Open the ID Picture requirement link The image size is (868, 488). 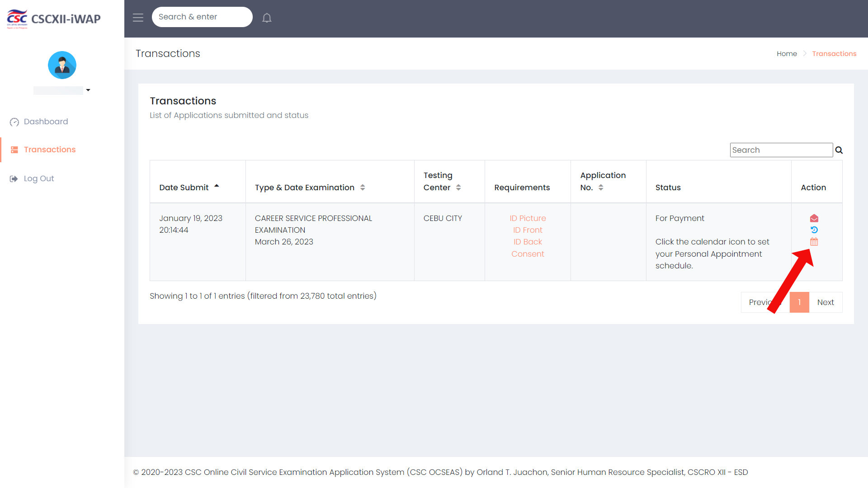(528, 218)
